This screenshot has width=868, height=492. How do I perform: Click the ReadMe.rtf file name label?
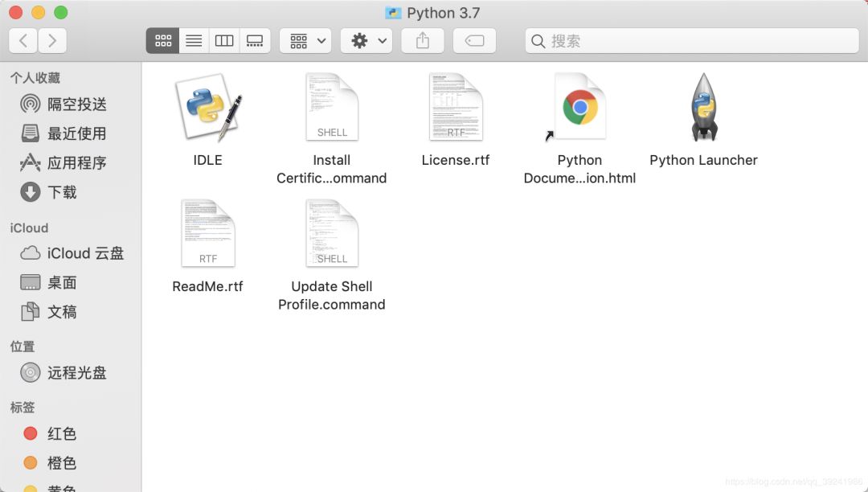pyautogui.click(x=207, y=286)
